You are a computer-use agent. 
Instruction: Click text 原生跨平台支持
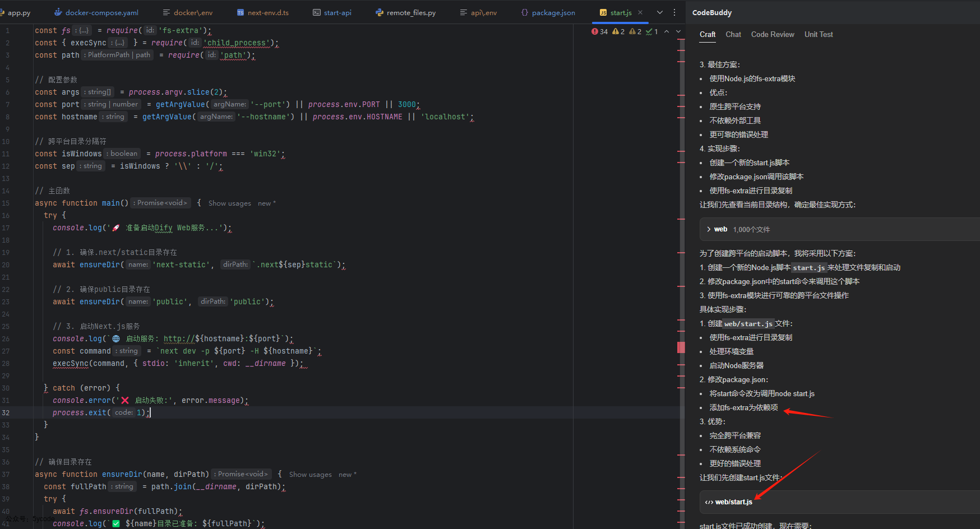coord(735,107)
